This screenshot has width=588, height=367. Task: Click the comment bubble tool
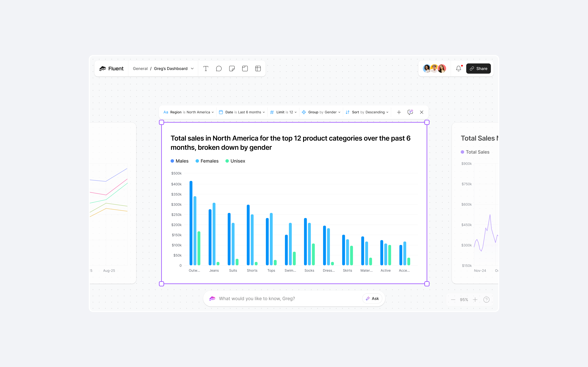pos(219,69)
